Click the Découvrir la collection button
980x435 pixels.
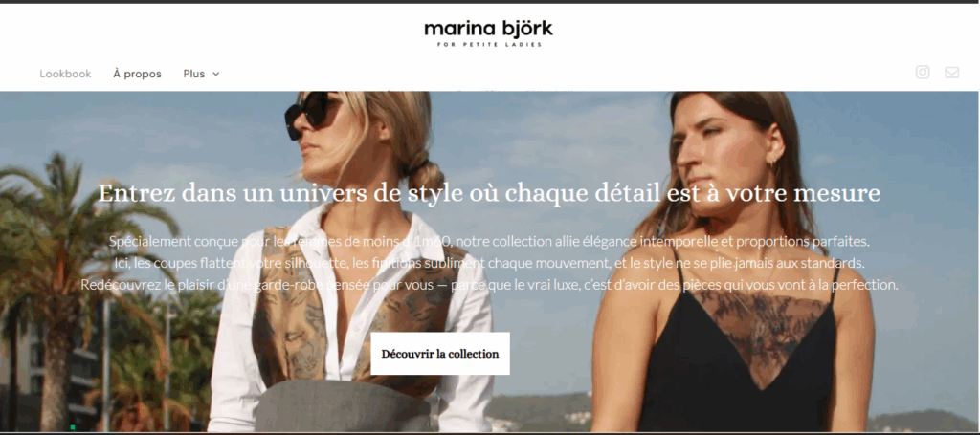click(440, 354)
